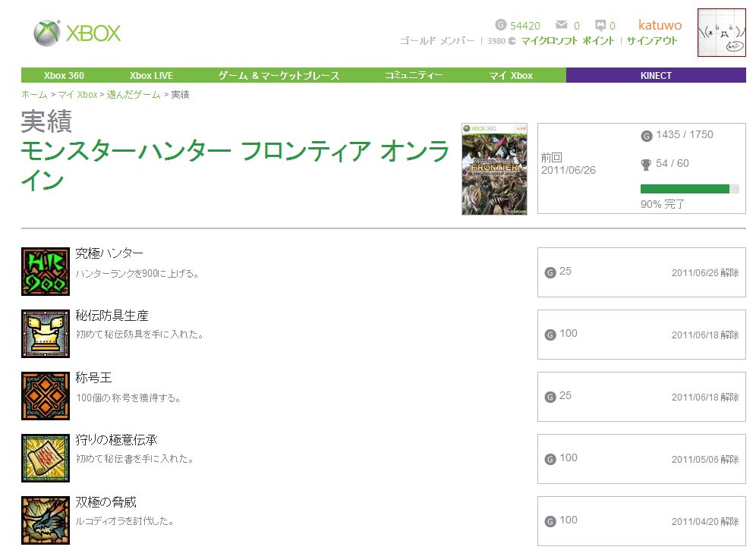Click the 狩りの極意伝承 achievement title
Screen dimensions: 756x550
click(x=116, y=440)
